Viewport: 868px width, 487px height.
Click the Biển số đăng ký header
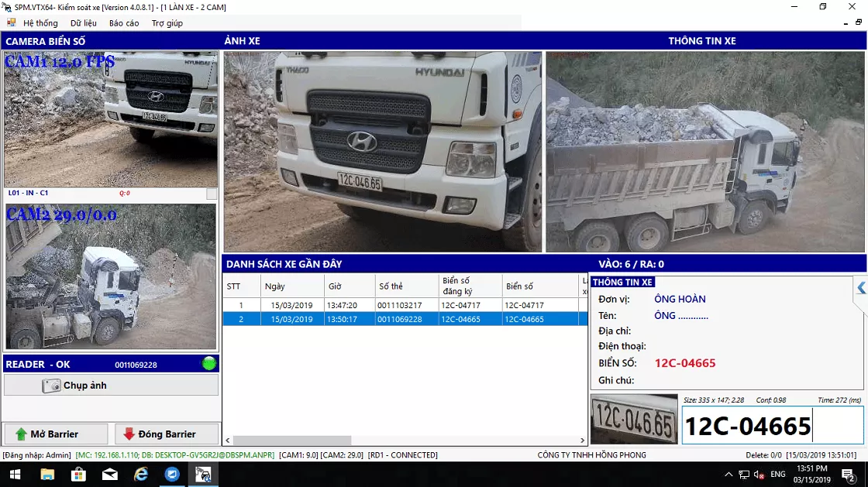pos(470,286)
